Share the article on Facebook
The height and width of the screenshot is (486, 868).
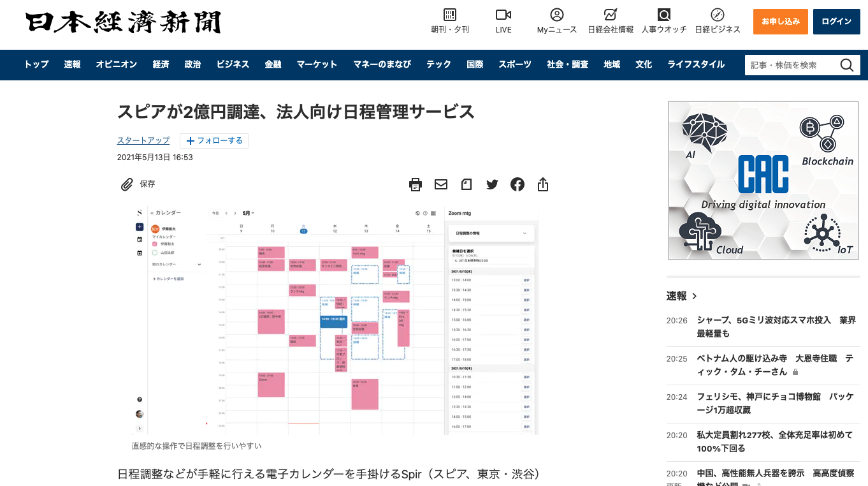click(517, 184)
